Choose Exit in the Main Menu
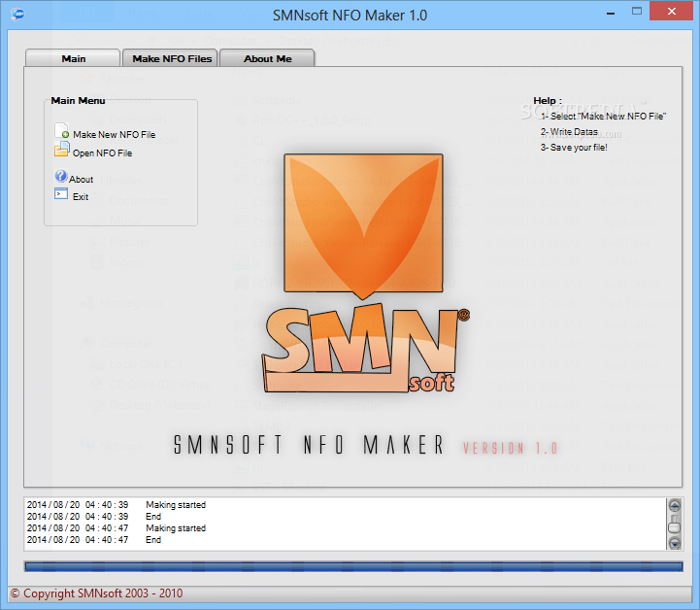Screen dimensions: 700x610 point(81,197)
